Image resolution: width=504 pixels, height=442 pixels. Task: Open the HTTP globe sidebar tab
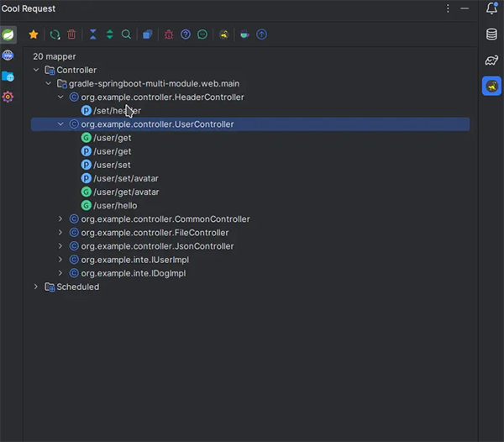[8, 55]
